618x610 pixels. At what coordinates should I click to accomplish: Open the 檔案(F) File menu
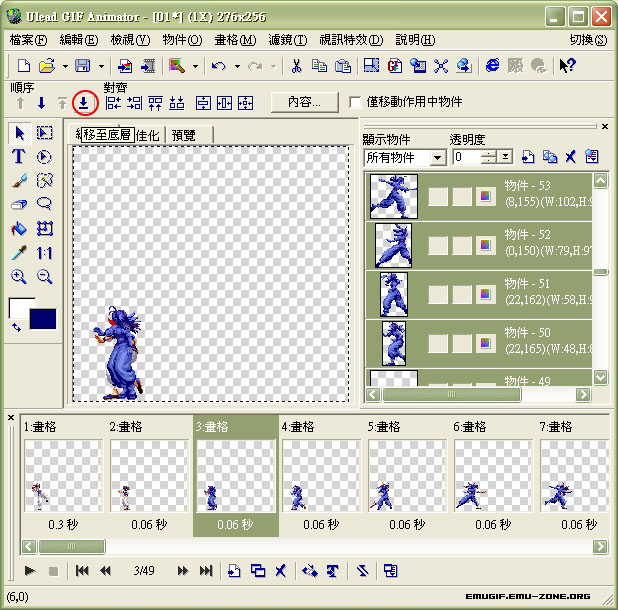tap(28, 40)
